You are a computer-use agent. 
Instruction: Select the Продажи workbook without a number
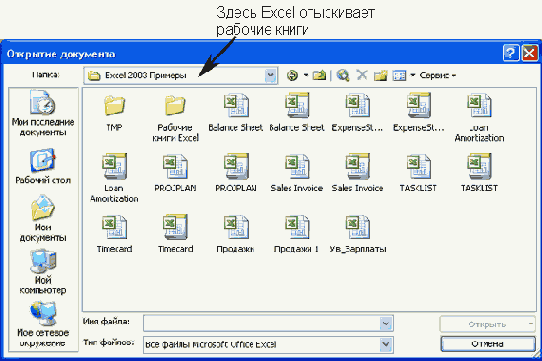pos(236,234)
